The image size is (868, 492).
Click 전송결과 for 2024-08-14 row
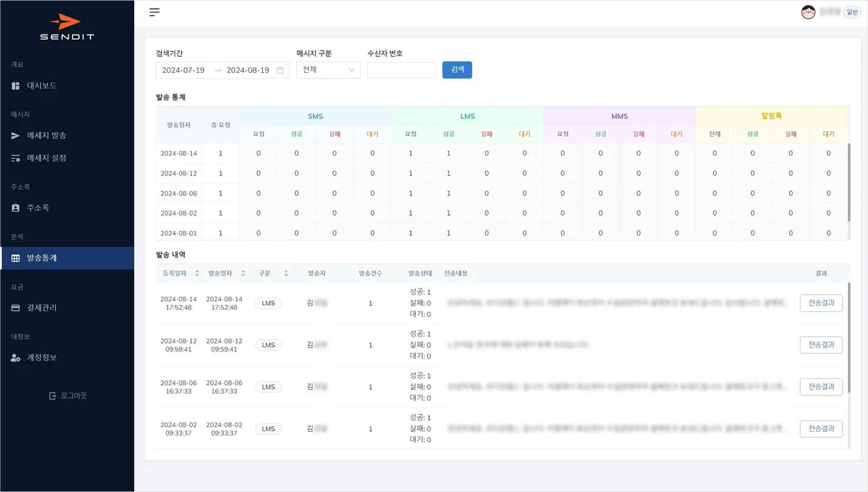pyautogui.click(x=821, y=302)
